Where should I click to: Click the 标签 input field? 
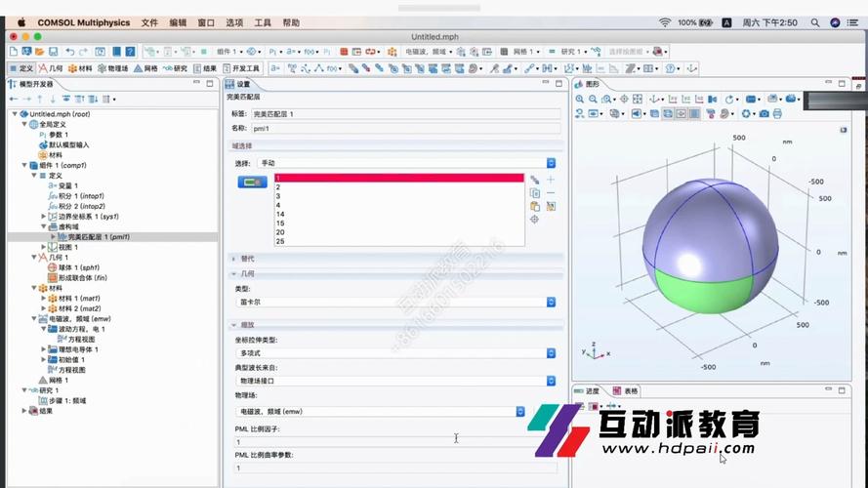click(x=406, y=114)
